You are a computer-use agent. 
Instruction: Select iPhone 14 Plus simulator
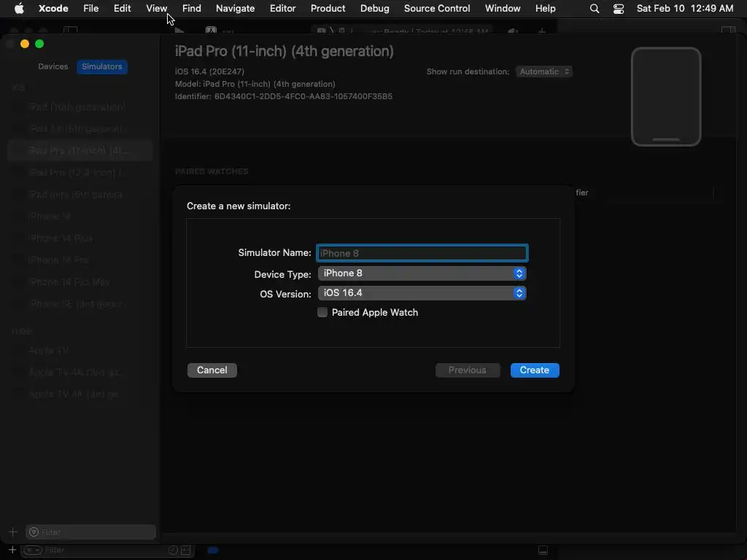click(x=80, y=238)
